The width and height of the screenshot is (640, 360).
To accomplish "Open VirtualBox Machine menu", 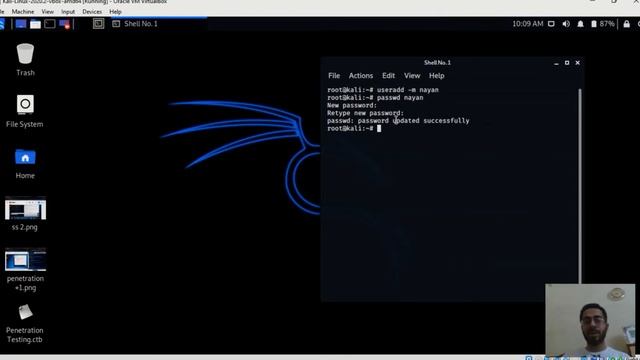I will 23,12.
